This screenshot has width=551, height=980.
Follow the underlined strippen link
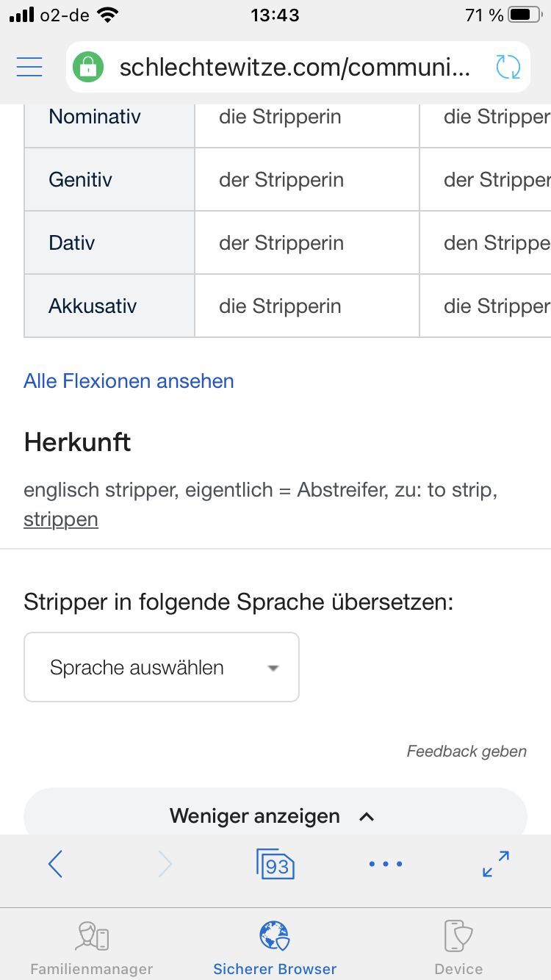61,519
